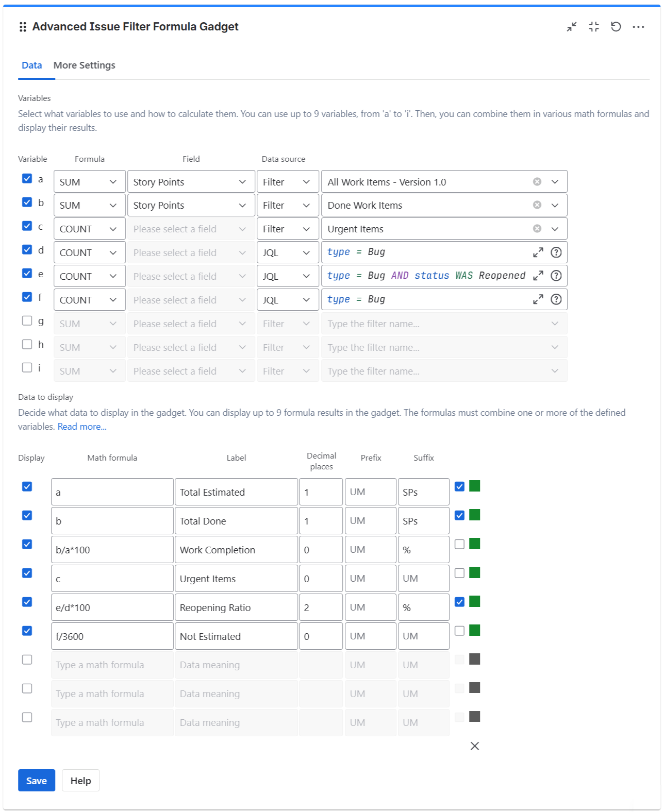
Task: Enable variable g checkbox
Action: [27, 321]
